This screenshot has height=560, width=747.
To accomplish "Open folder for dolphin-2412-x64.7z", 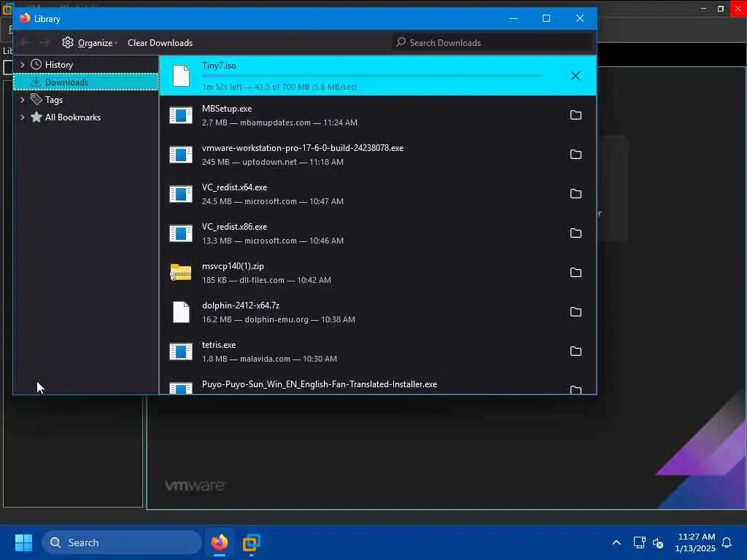I will (576, 312).
